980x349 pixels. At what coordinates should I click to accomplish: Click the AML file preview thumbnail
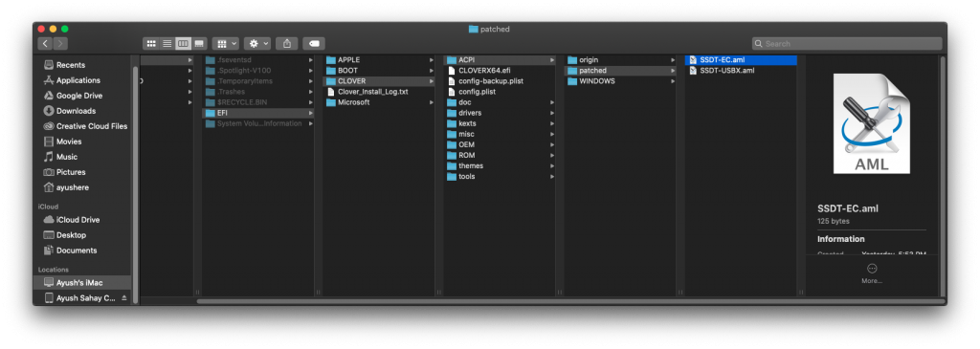coord(872,123)
